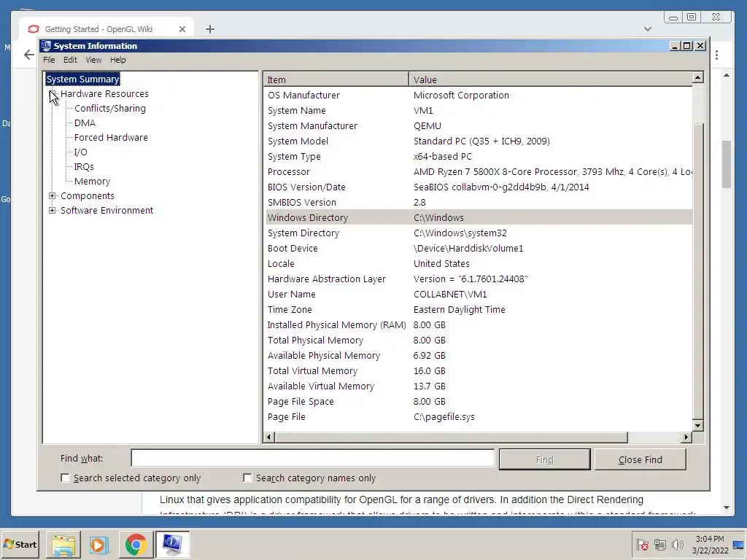Open network status tray icon
Image resolution: width=747 pixels, height=560 pixels.
coord(659,544)
